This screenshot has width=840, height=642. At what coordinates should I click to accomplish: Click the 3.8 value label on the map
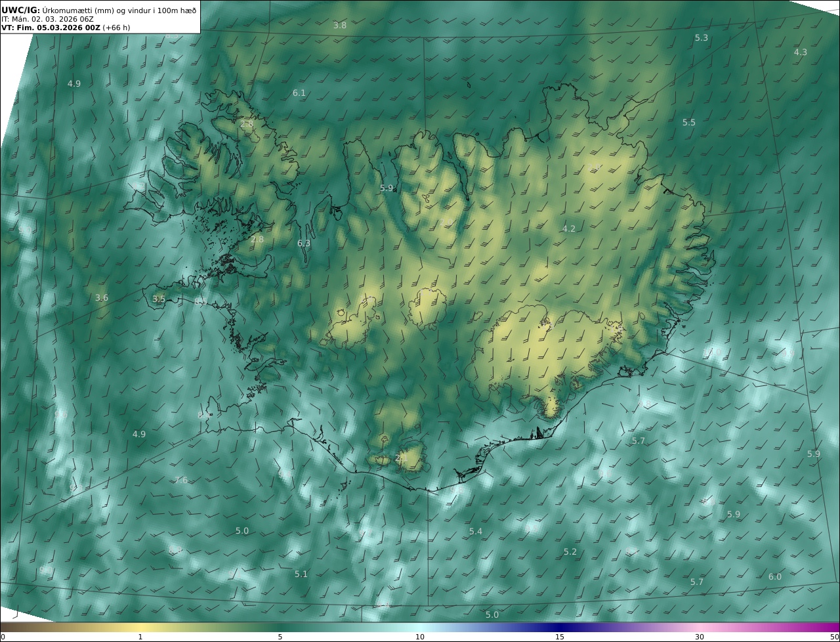click(340, 26)
